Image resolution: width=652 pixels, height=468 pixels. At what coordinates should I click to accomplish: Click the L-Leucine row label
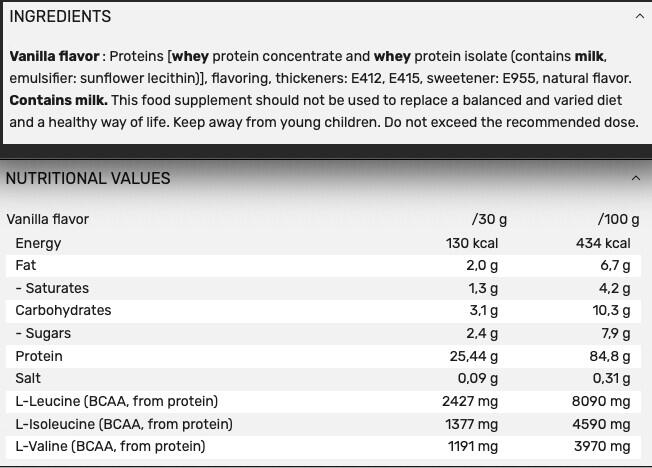click(x=116, y=401)
